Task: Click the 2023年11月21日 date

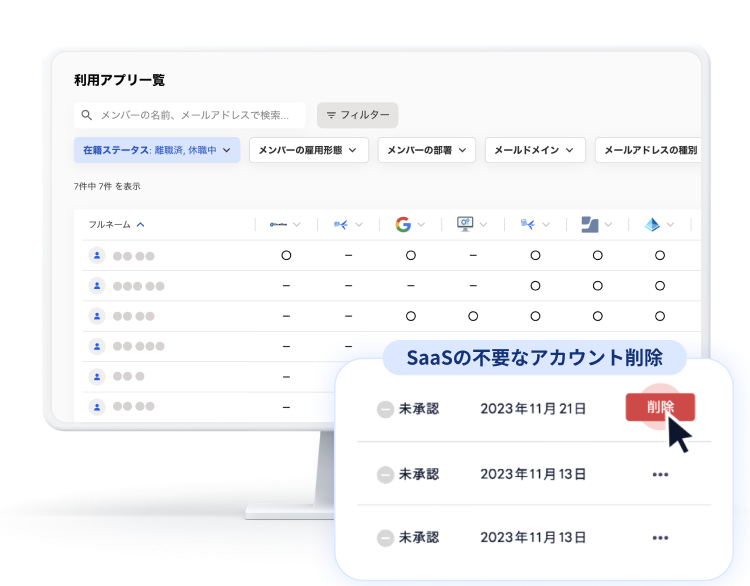Action: [533, 409]
